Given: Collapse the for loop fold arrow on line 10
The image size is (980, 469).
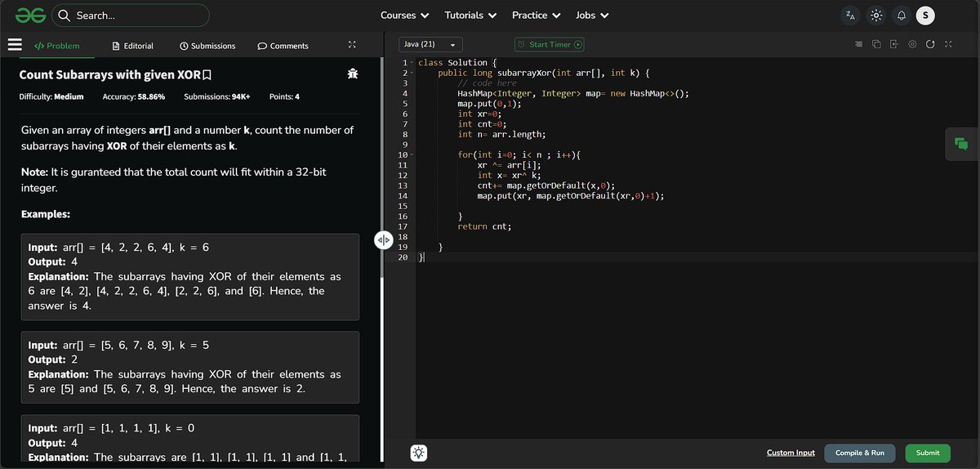Looking at the screenshot, I should point(413,154).
